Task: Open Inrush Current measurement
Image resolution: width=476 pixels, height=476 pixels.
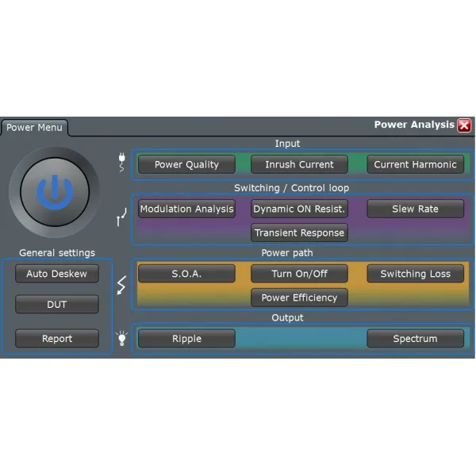Action: click(x=299, y=164)
